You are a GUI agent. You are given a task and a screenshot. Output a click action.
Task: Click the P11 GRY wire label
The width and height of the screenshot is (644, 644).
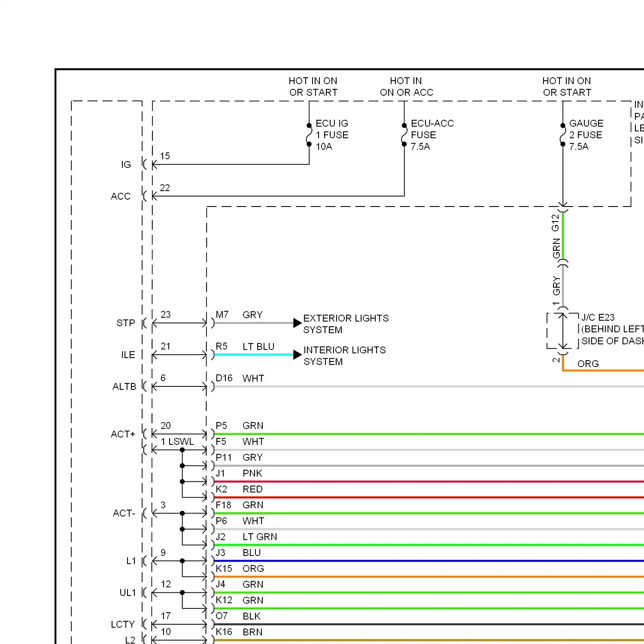pos(239,457)
